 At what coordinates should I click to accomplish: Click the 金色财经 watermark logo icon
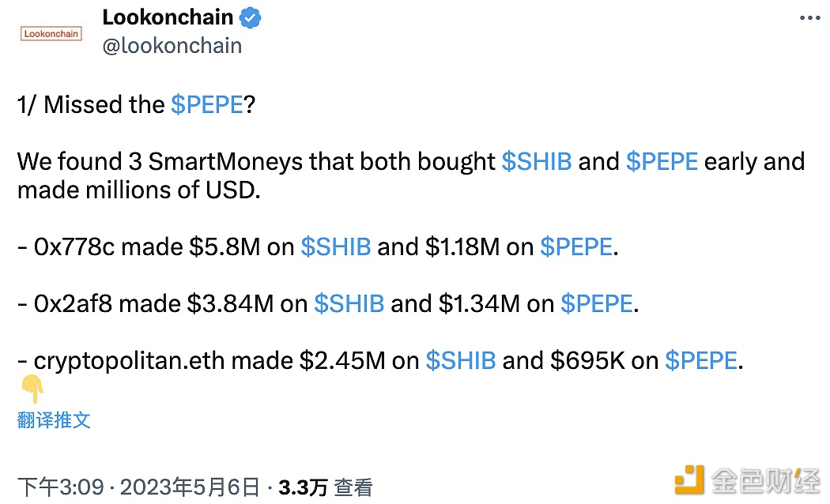689,480
